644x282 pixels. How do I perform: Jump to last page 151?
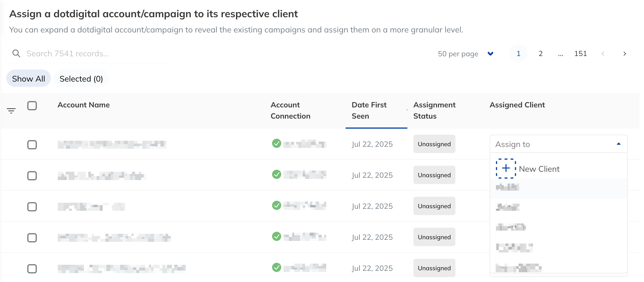580,53
